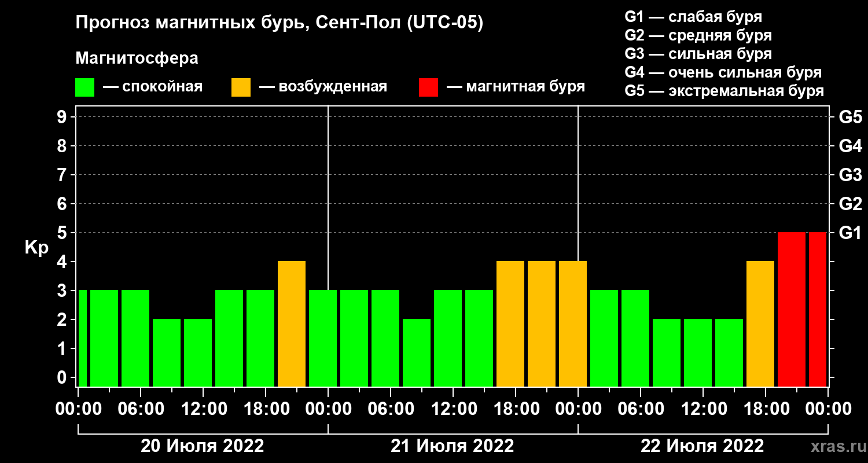868x463 pixels.
Task: Click the Kp axis value 5
Action: pyautogui.click(x=63, y=233)
